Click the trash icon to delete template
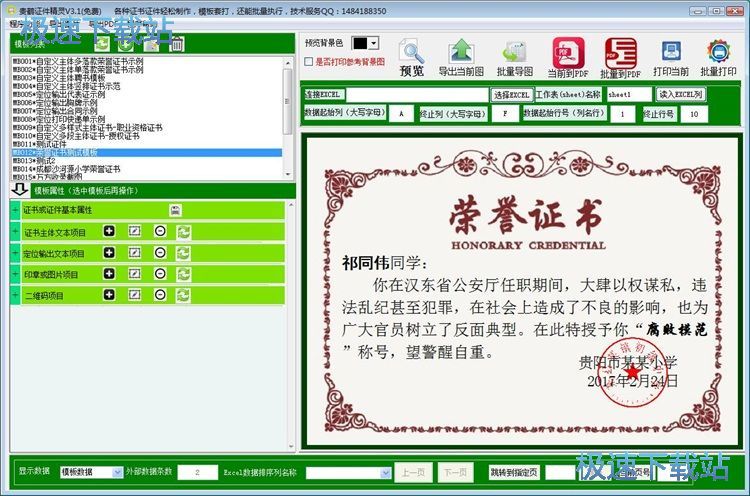The height and width of the screenshot is (496, 750). [x=176, y=44]
